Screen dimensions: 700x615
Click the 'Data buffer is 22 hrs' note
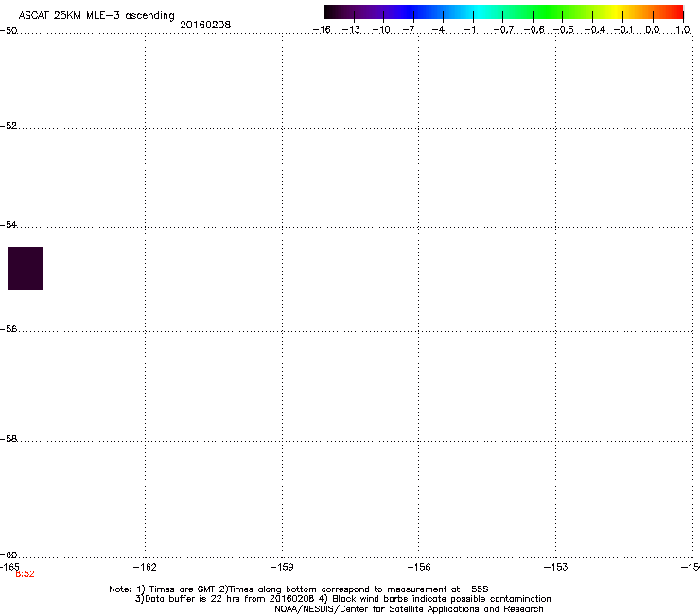[x=342, y=599]
